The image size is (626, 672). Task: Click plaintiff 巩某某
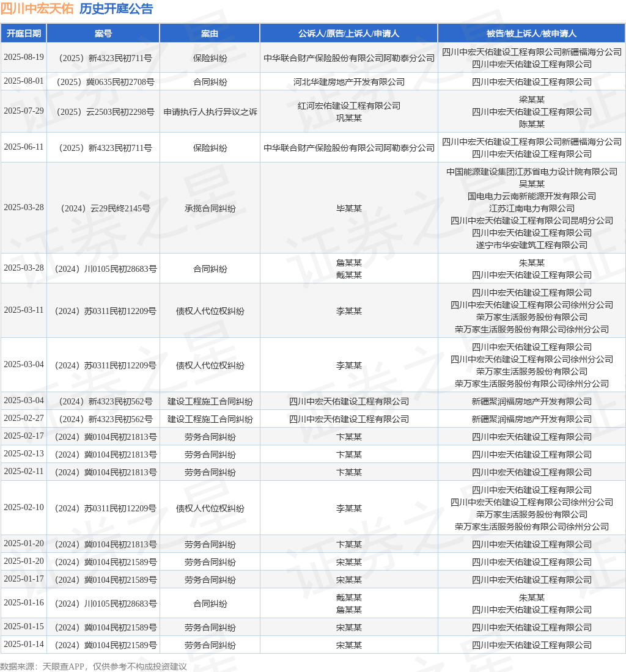349,118
